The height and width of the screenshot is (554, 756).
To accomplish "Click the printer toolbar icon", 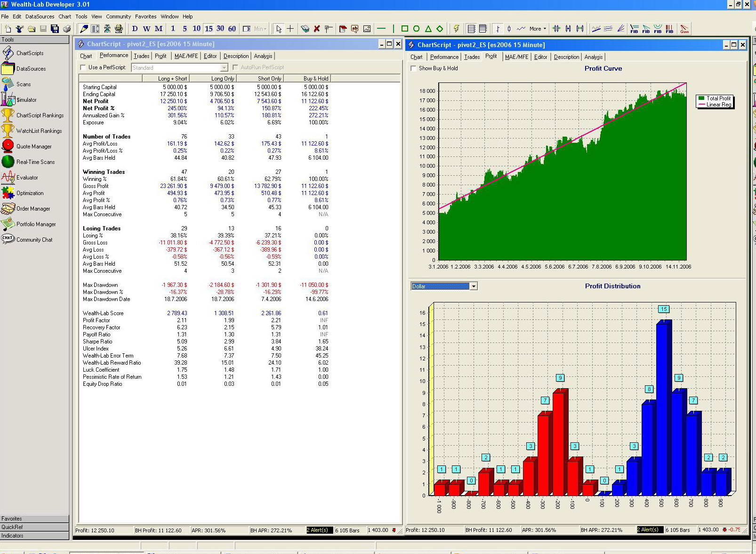I will [x=66, y=29].
